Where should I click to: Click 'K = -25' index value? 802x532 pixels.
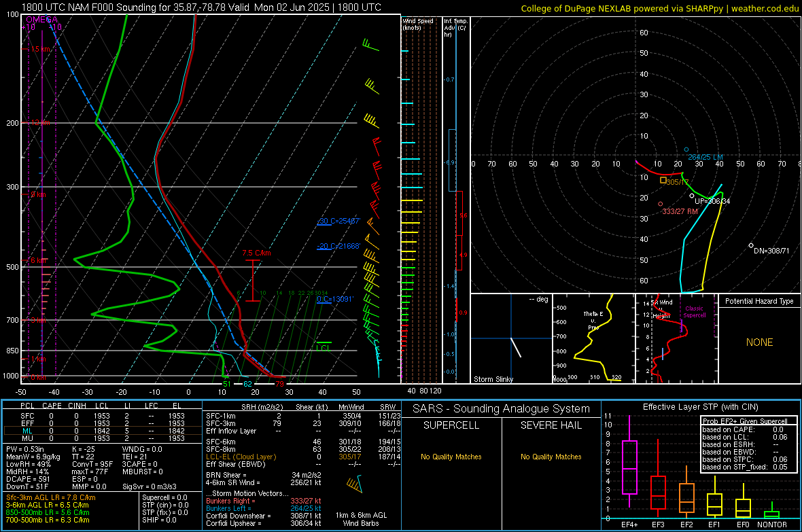pyautogui.click(x=84, y=449)
